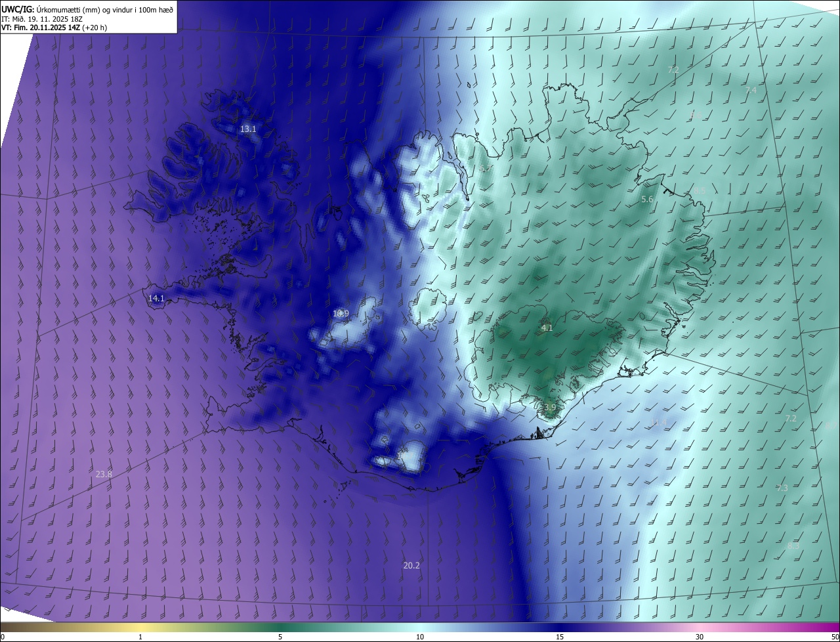Click the 5.6 value in eastern Iceland

(647, 200)
